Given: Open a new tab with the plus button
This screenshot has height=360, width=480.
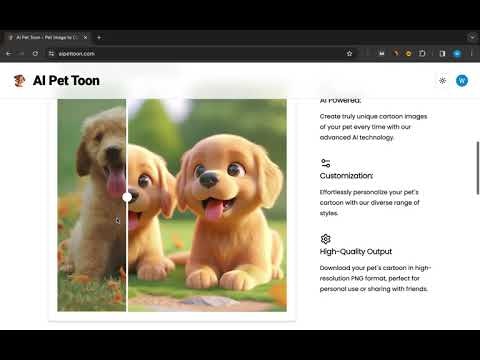Looking at the screenshot, I should (99, 37).
